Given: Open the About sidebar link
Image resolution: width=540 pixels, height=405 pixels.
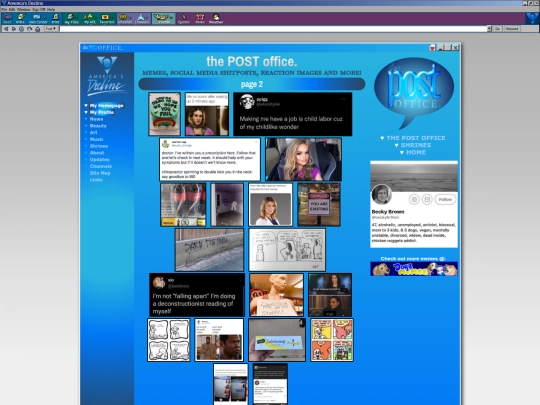Looking at the screenshot, I should coord(97,153).
